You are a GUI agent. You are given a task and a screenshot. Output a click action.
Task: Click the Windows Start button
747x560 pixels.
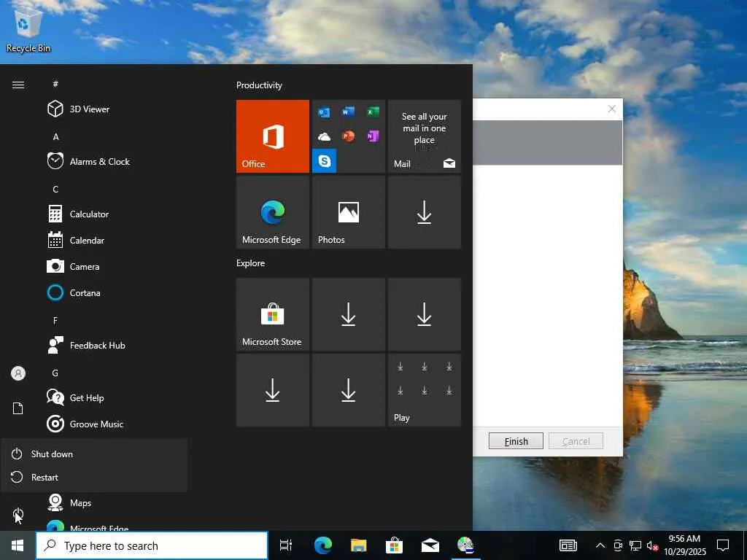point(18,545)
